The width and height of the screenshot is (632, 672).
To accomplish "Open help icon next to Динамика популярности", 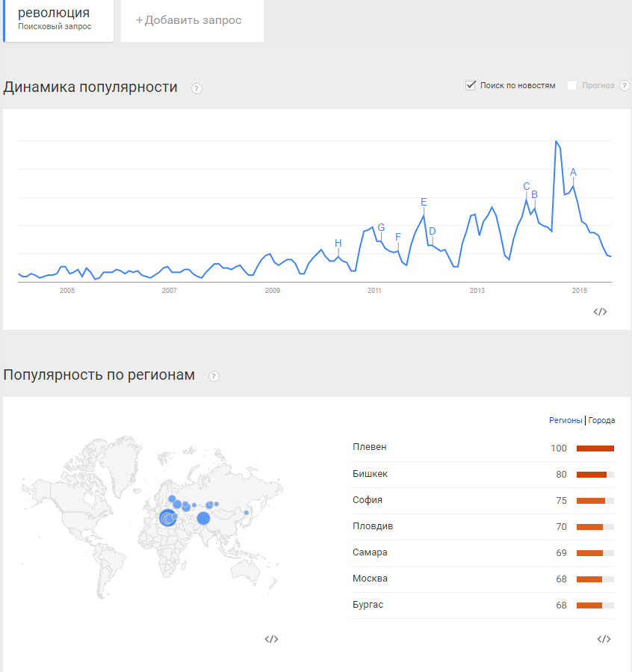I will click(x=196, y=88).
